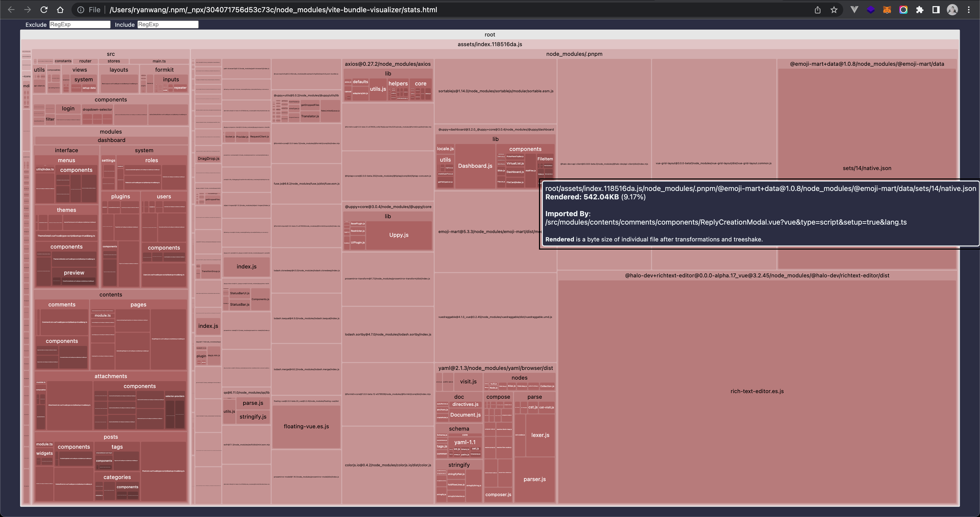Select the assets/index.118516da.js header
This screenshot has height=517, width=980.
tap(490, 44)
